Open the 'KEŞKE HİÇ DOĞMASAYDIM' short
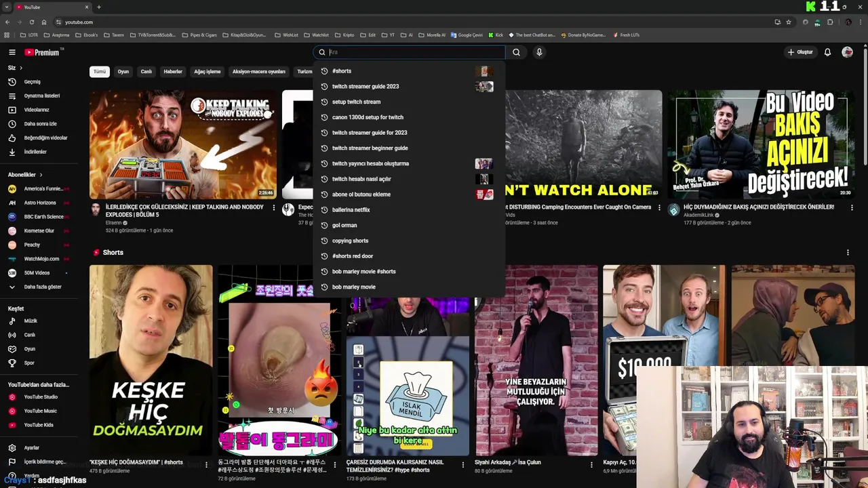The height and width of the screenshot is (488, 868). pos(151,360)
